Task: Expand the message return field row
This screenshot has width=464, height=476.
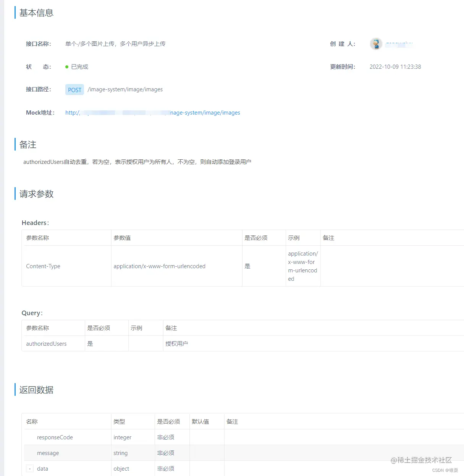Action: click(48, 453)
